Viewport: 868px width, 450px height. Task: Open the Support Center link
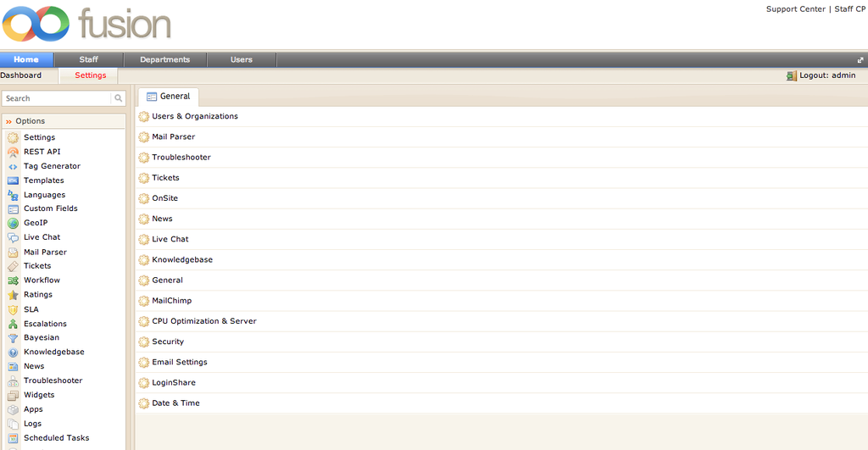795,9
